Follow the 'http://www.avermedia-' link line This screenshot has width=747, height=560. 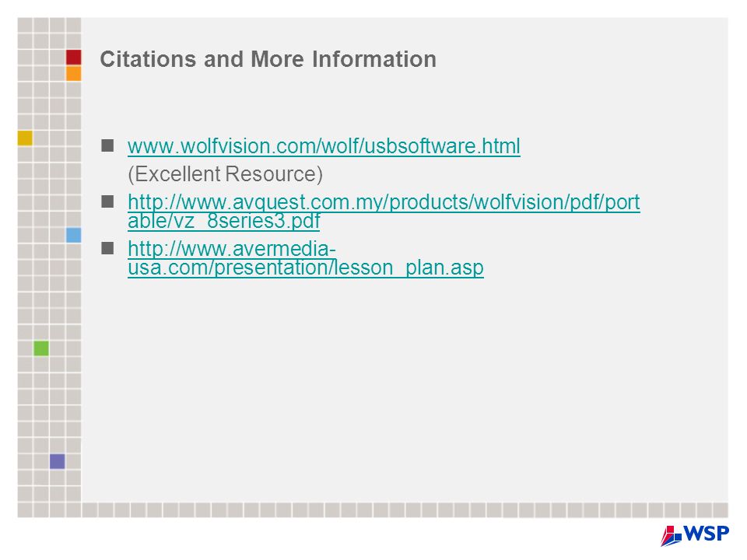coord(232,249)
